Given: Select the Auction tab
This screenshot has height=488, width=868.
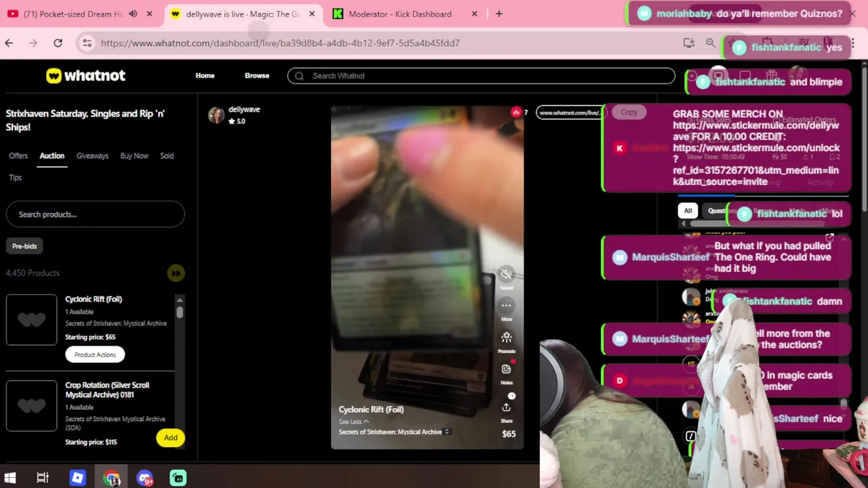Looking at the screenshot, I should coord(52,156).
